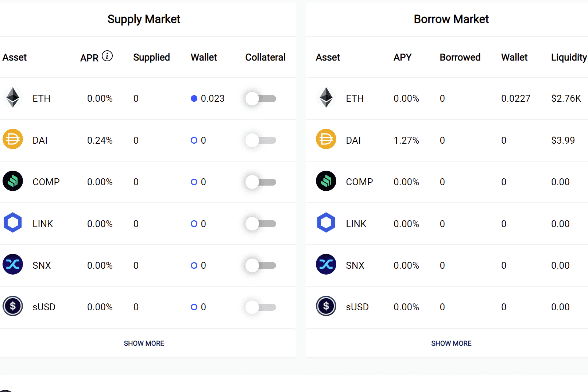Click the ETH icon in Borrow Market
Screen dimensions: 588x392
[326, 98]
